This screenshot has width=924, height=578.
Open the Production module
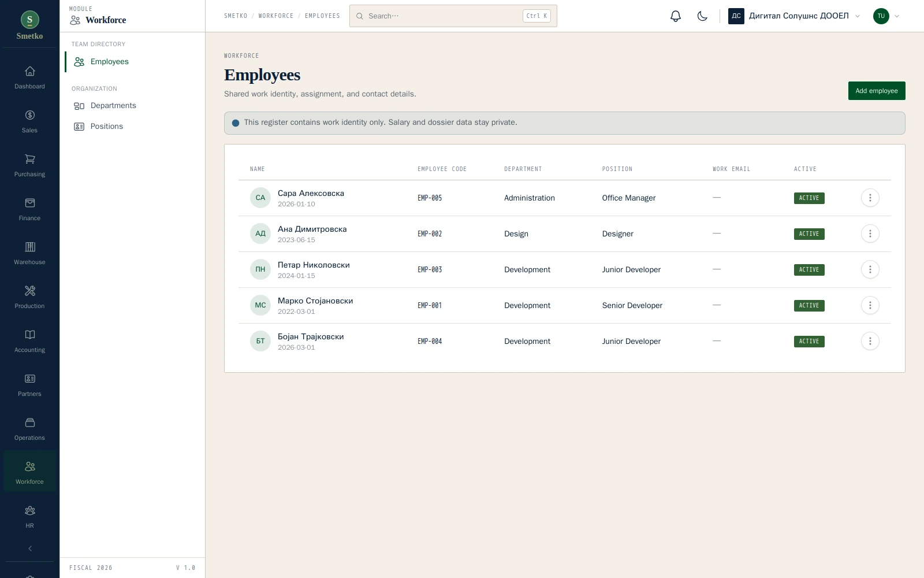(x=29, y=297)
